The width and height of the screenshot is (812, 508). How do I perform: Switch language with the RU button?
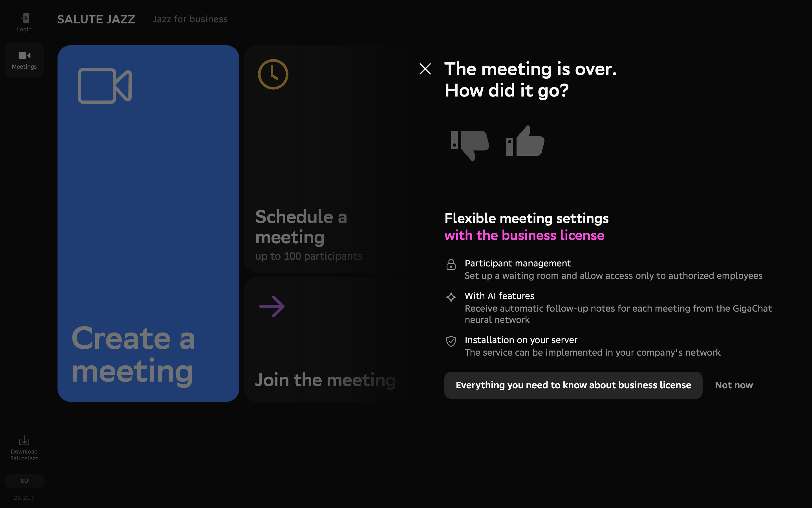(24, 481)
